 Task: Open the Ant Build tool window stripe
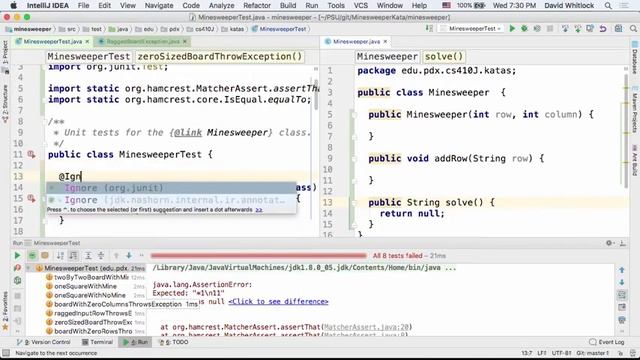(635, 160)
